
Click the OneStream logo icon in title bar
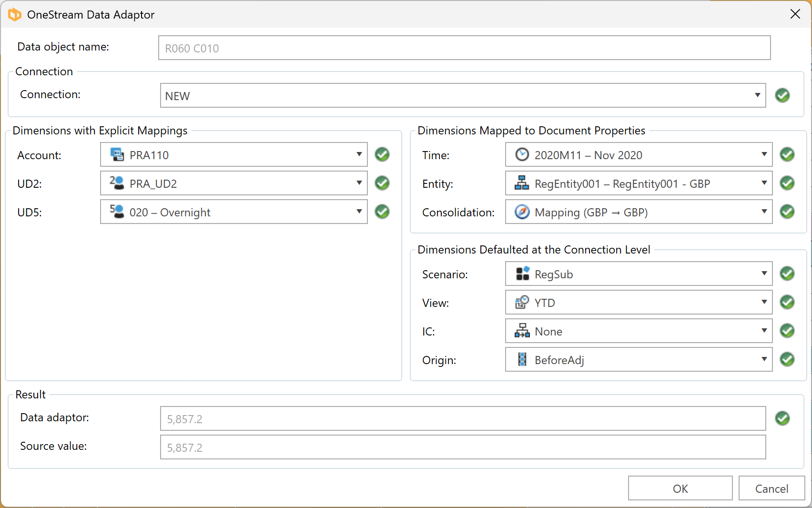click(x=15, y=15)
